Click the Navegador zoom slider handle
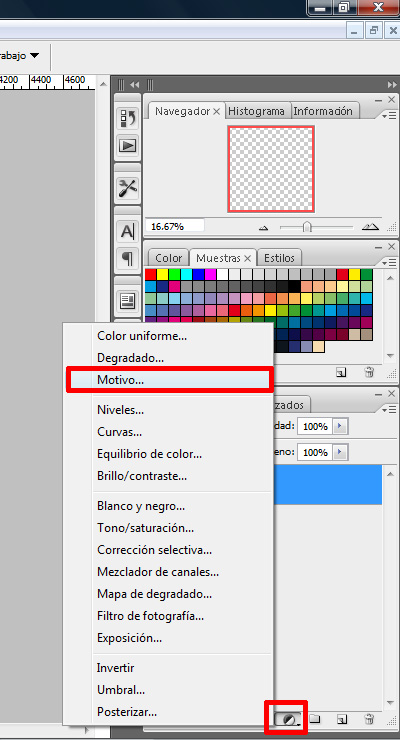This screenshot has height=740, width=400. [x=307, y=227]
